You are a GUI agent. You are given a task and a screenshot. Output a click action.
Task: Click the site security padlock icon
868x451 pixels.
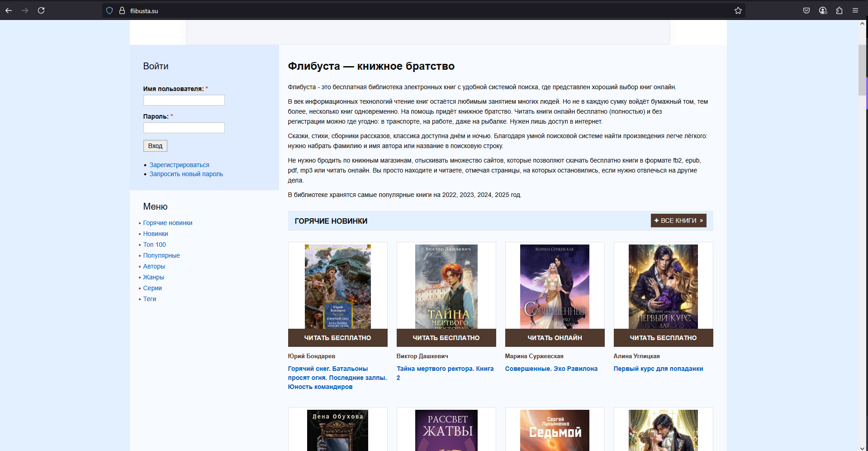point(122,10)
